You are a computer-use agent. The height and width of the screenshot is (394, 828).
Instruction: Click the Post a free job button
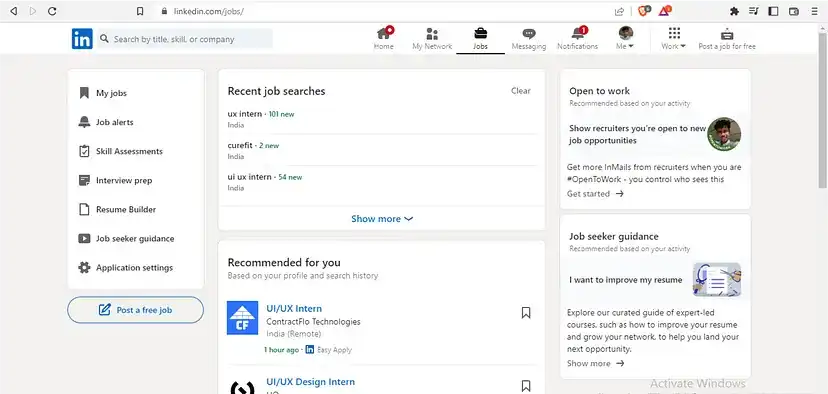click(135, 310)
